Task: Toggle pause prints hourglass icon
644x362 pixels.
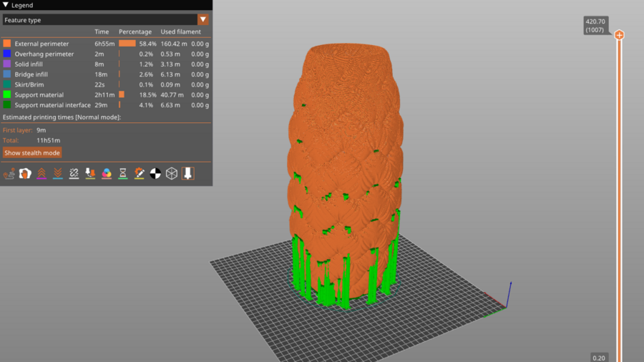Action: pos(122,173)
